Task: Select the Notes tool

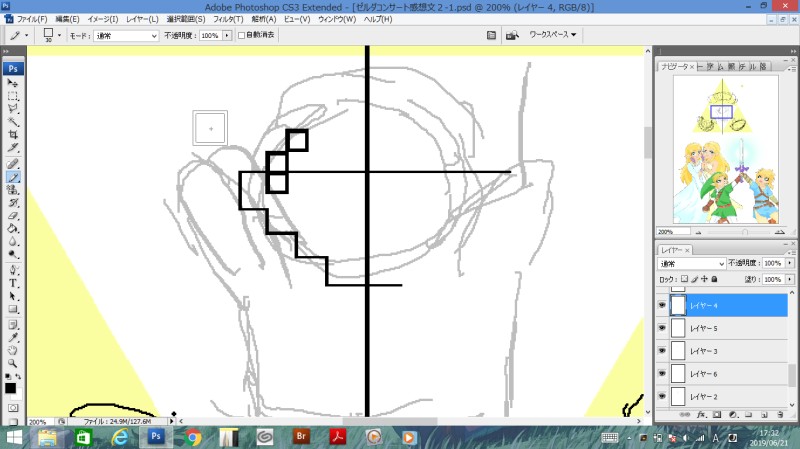Action: click(13, 325)
